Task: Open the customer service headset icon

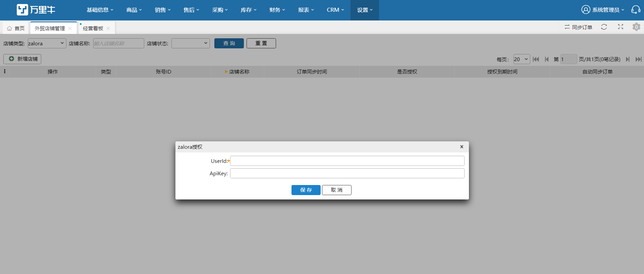Action: point(636,10)
